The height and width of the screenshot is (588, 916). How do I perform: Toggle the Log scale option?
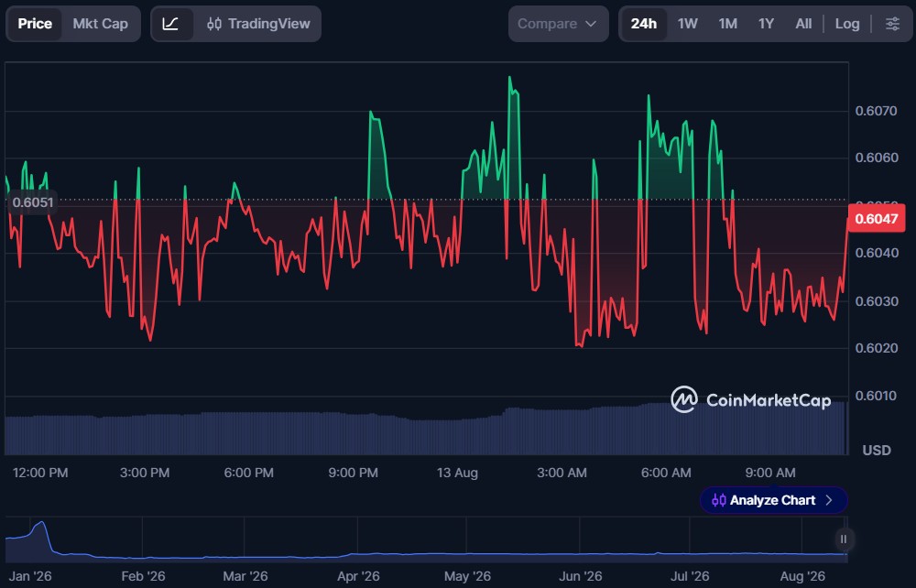(847, 24)
